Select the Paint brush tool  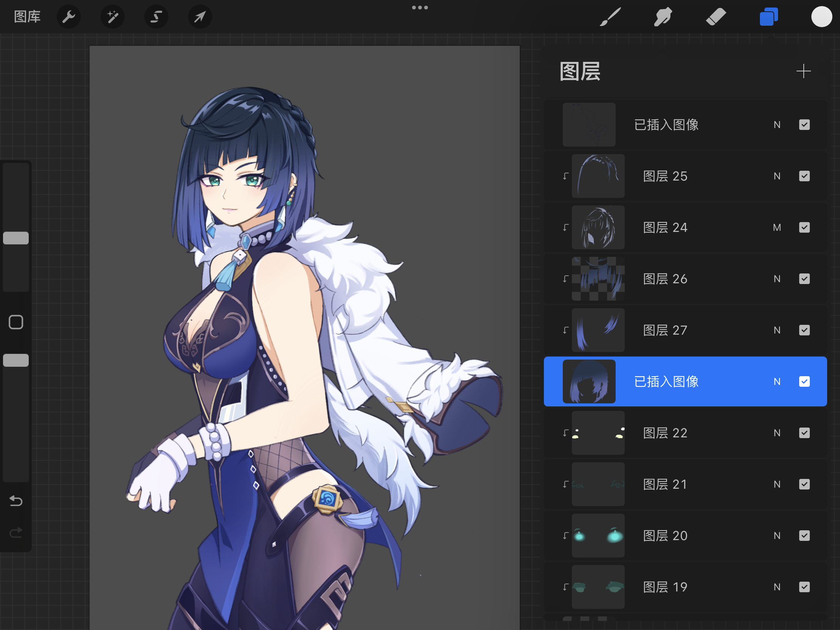click(610, 17)
